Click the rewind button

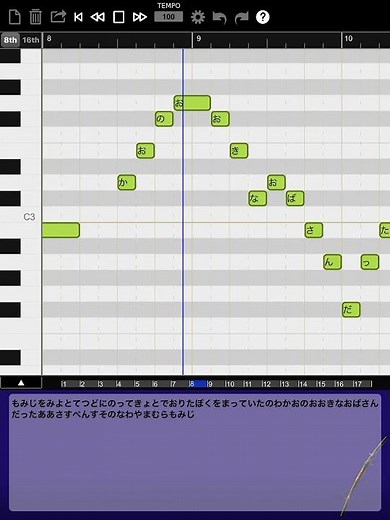[98, 17]
